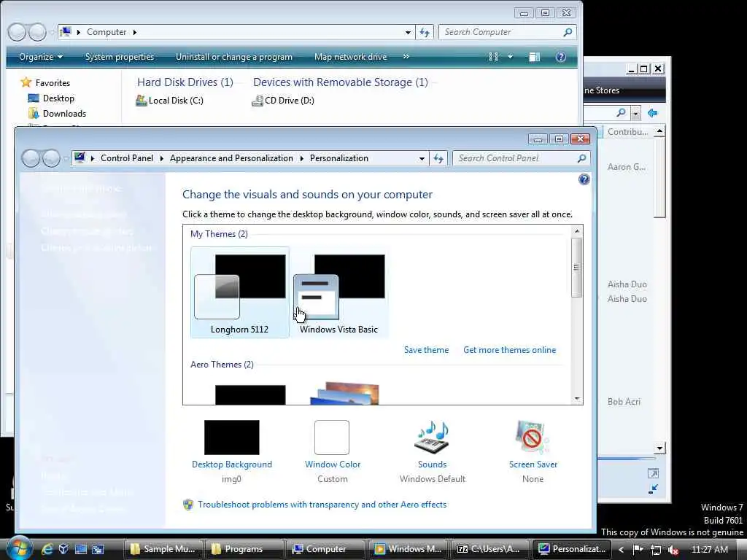The image size is (747, 560).
Task: Open the Computer address bar history dropdown
Action: (408, 32)
